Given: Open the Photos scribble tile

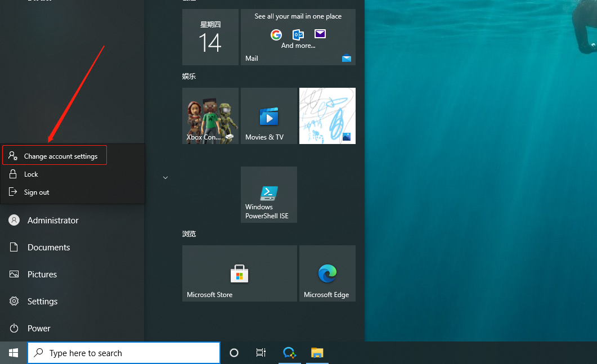Looking at the screenshot, I should (327, 116).
